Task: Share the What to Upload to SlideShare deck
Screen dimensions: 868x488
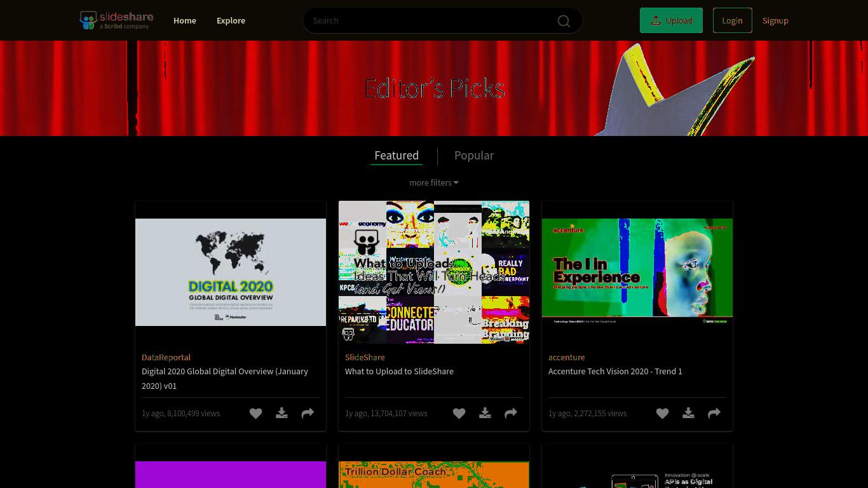Action: (511, 414)
